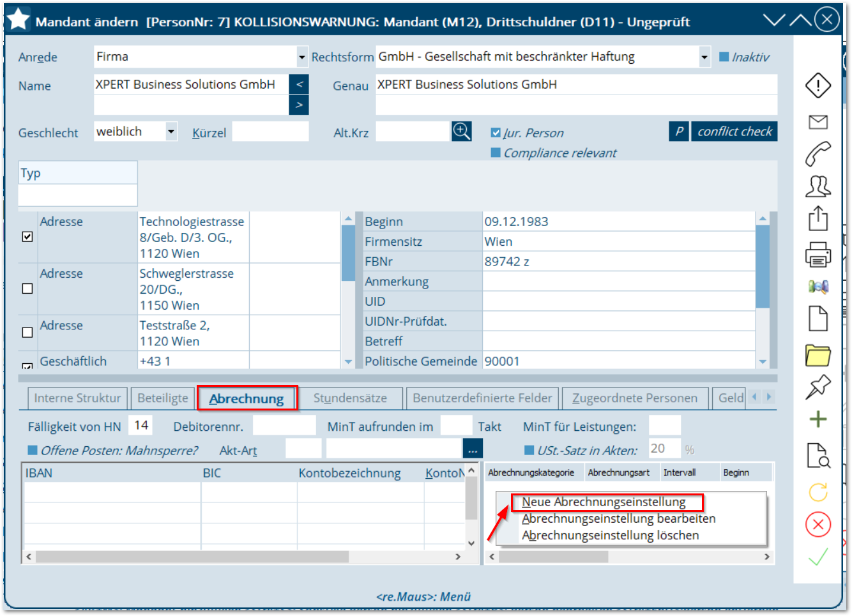Click the magnifier icon beside Alt.Krz
Image resolution: width=852 pixels, height=616 pixels.
[x=461, y=131]
